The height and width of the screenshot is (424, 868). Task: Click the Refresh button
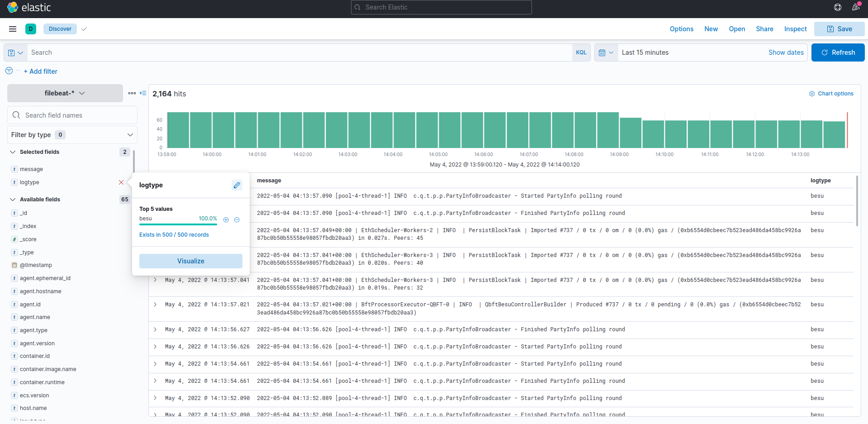point(838,52)
